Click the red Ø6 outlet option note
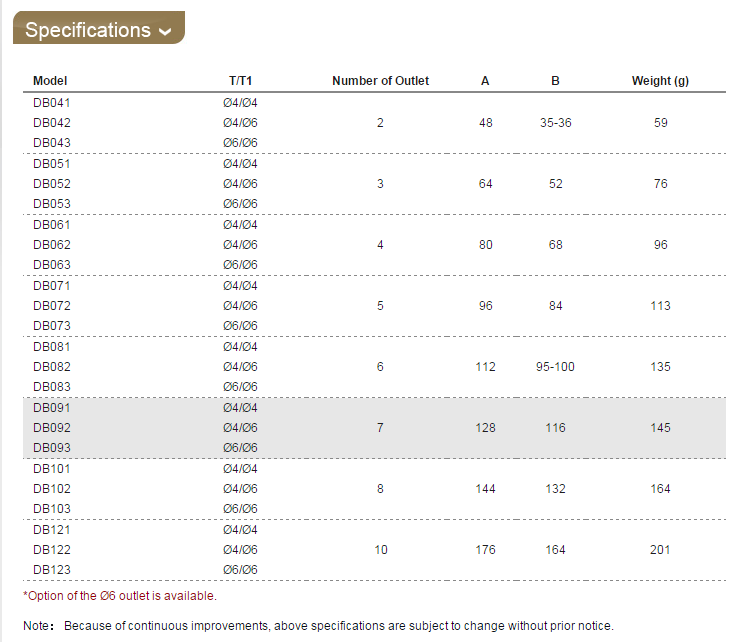735x642 pixels. pos(120,596)
